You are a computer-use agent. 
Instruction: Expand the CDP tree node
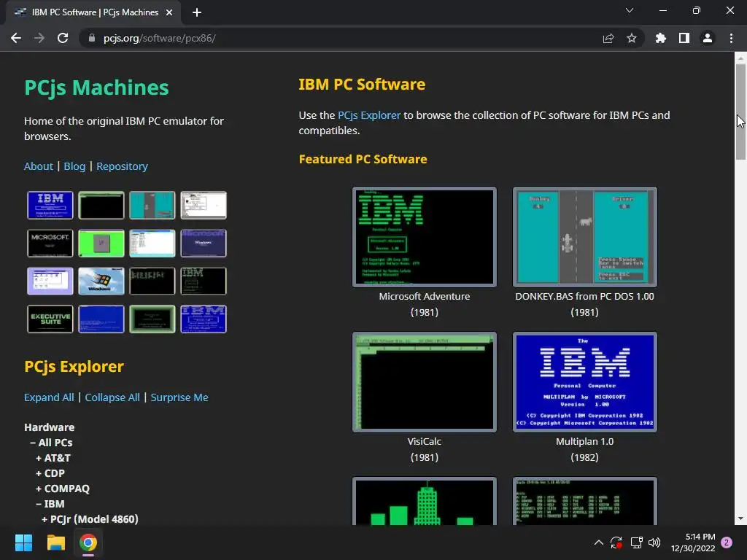[x=50, y=472]
